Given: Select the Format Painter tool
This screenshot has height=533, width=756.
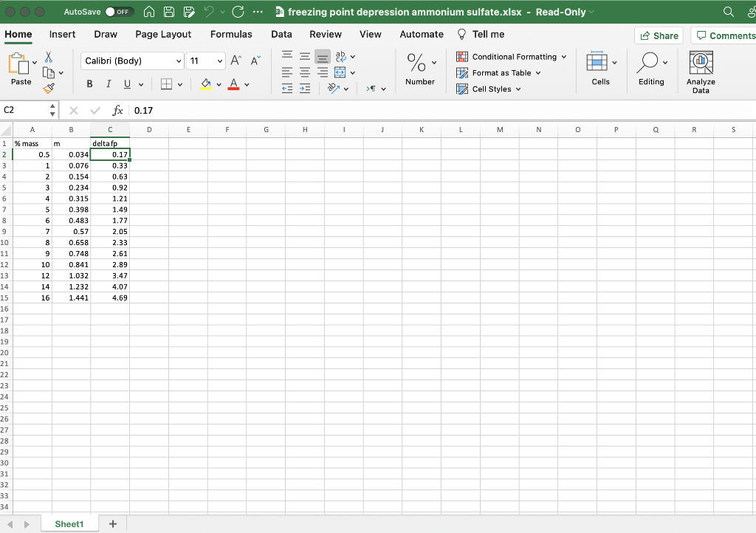Looking at the screenshot, I should coord(48,88).
